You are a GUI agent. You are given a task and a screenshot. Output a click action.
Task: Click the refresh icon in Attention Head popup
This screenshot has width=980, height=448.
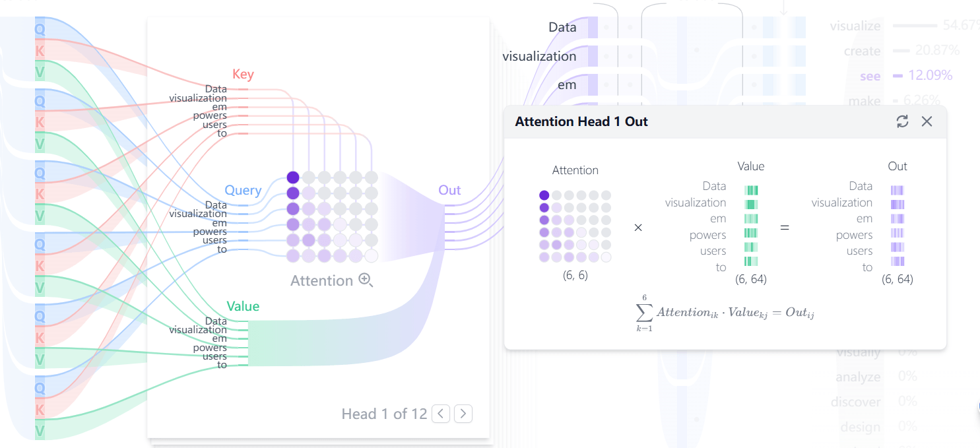point(902,121)
